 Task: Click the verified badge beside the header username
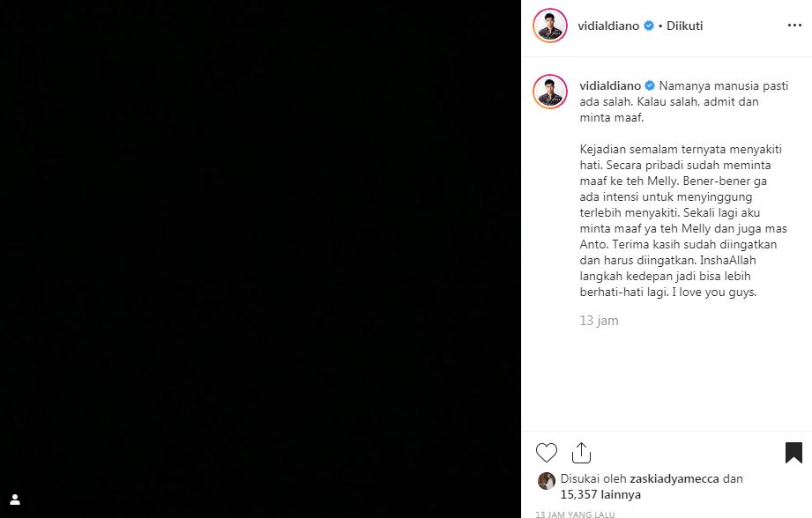pos(648,26)
